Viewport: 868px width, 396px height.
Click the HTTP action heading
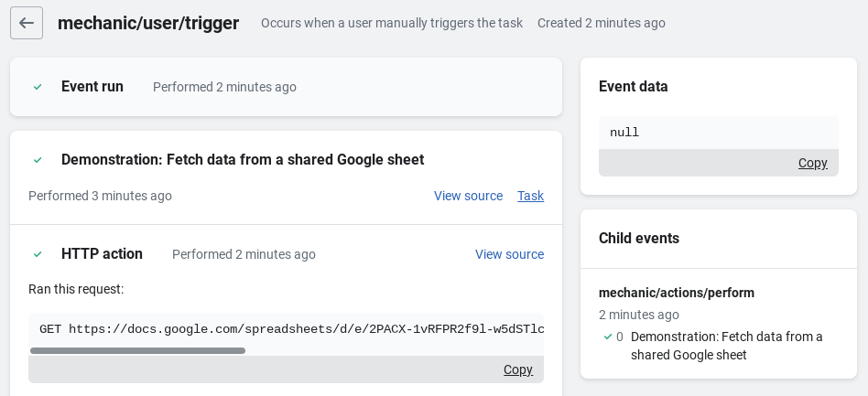[x=102, y=254]
